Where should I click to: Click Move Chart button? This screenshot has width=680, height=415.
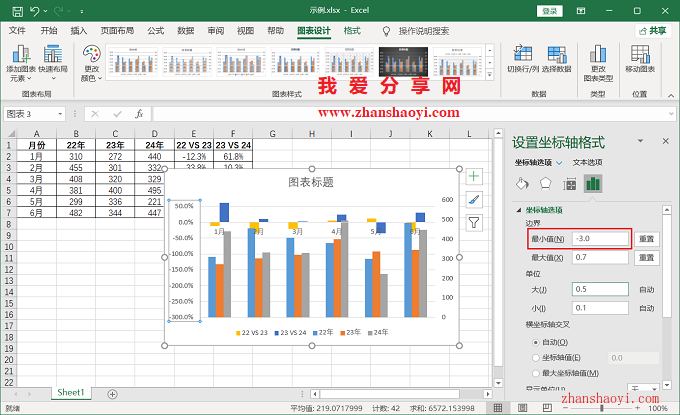point(640,59)
